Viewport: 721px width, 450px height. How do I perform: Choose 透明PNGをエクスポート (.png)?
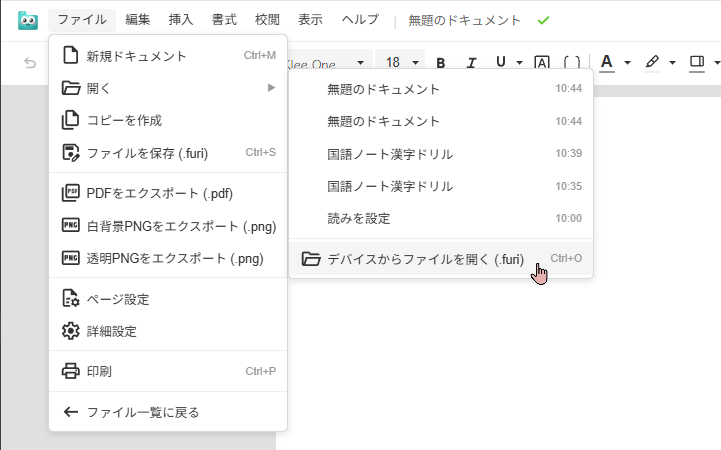(x=168, y=258)
